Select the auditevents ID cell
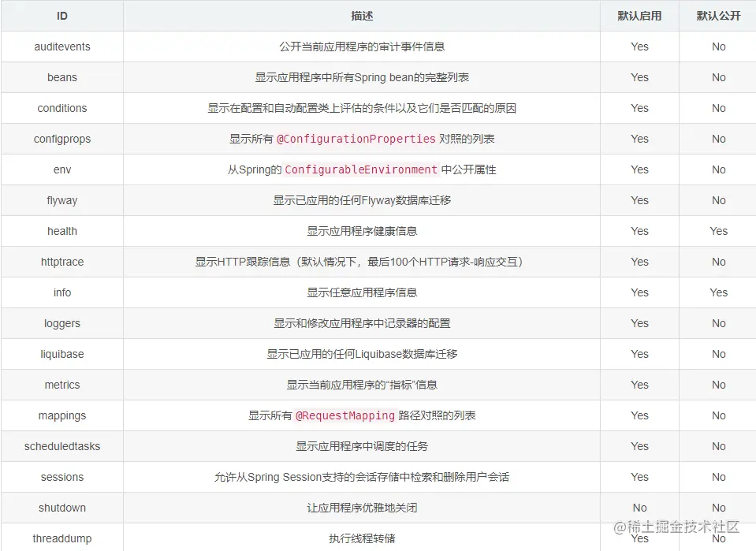Viewport: 756px width, 551px height. [x=62, y=47]
